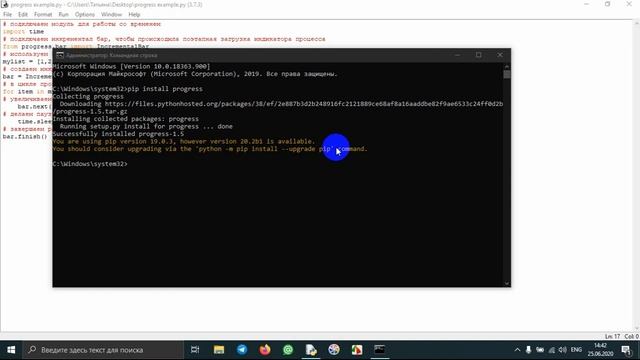Open Telegram from the taskbar
Viewport: 640px width, 360px height.
pos(242,350)
